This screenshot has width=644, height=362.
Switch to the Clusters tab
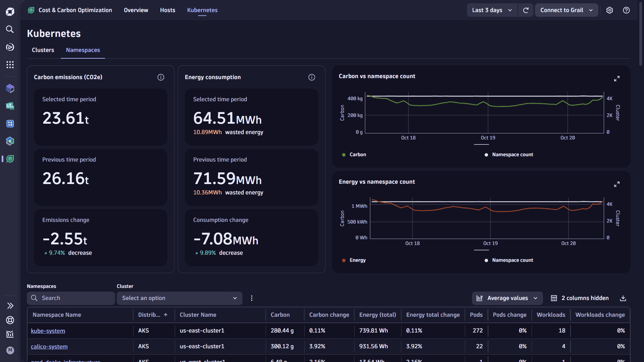tap(43, 50)
